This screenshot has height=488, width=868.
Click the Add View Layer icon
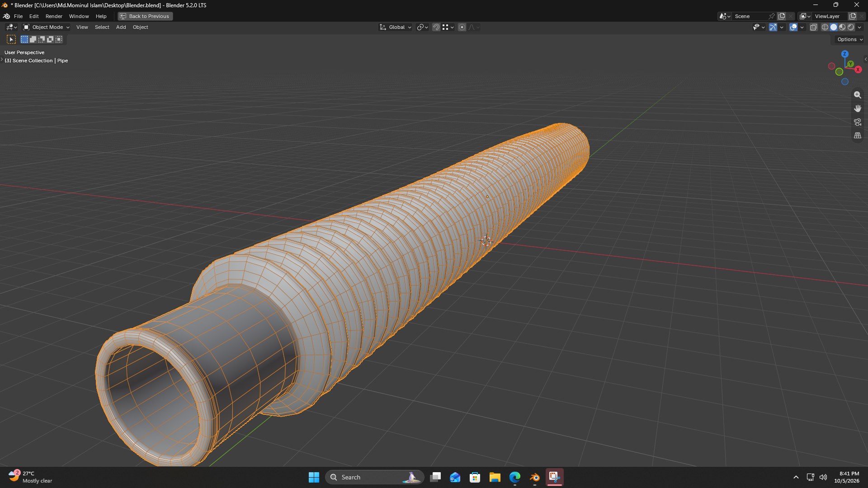[853, 16]
